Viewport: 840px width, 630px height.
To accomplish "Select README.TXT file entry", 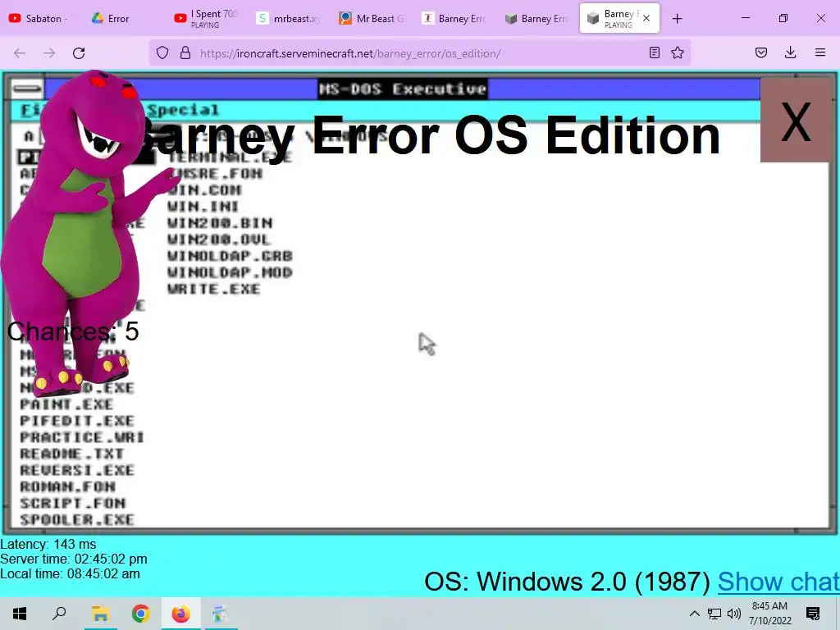I will [x=72, y=454].
